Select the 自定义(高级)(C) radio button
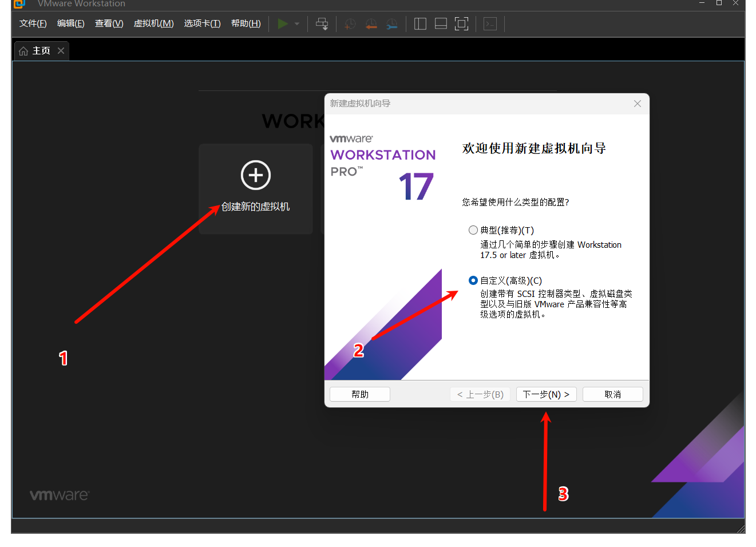 [473, 280]
